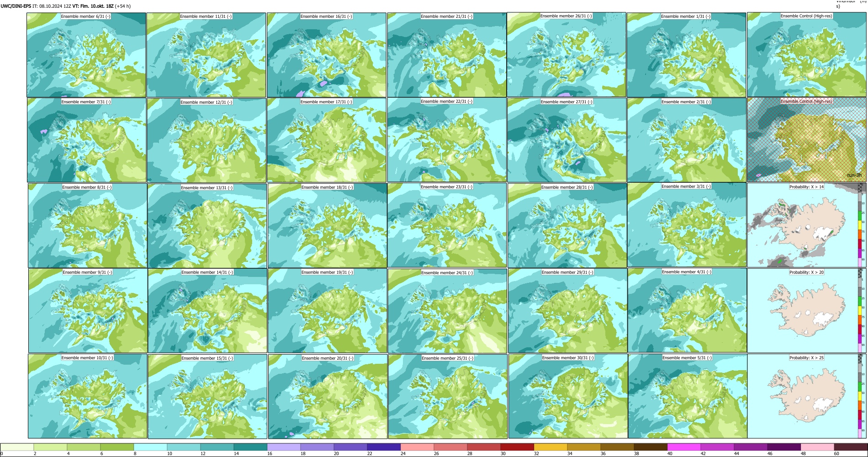Open the Ensemble member 27/31 map
868x457 pixels.
(x=567, y=140)
